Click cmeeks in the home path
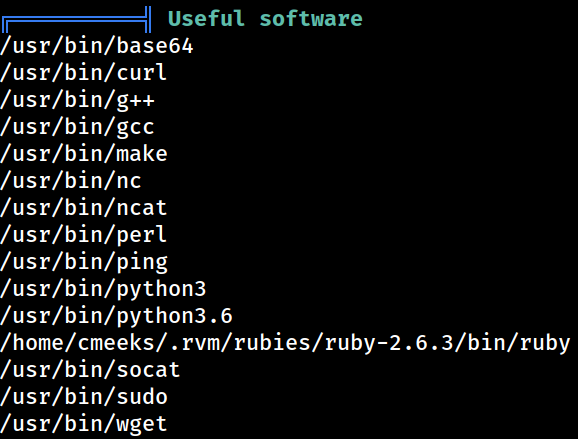 [116, 343]
